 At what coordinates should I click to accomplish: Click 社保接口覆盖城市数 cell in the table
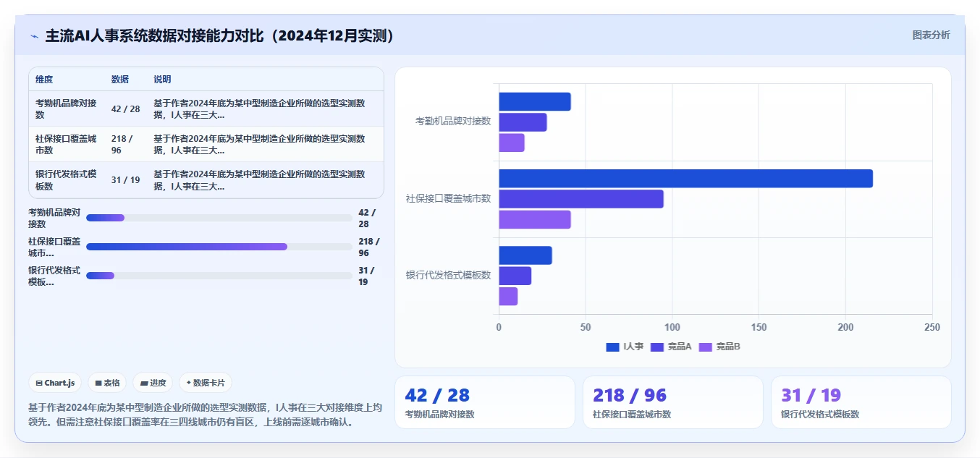click(66, 145)
